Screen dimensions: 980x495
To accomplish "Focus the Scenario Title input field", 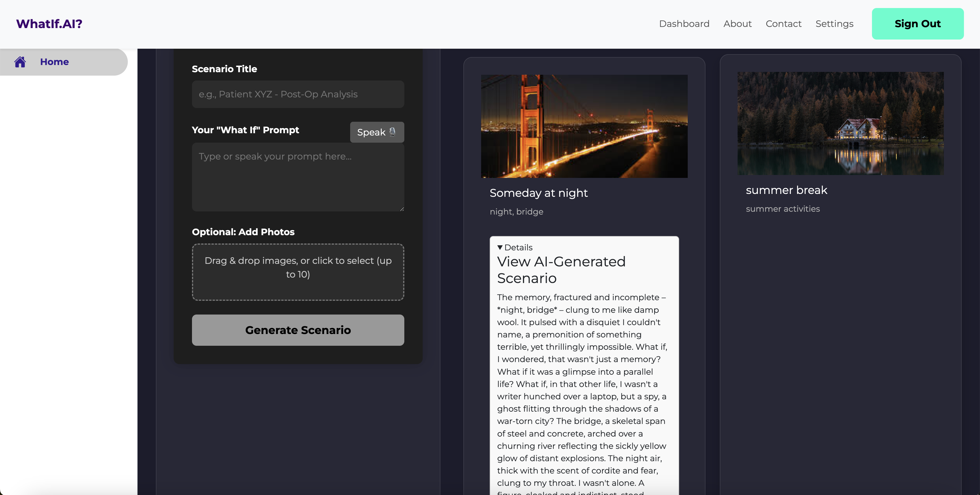I will pyautogui.click(x=298, y=94).
